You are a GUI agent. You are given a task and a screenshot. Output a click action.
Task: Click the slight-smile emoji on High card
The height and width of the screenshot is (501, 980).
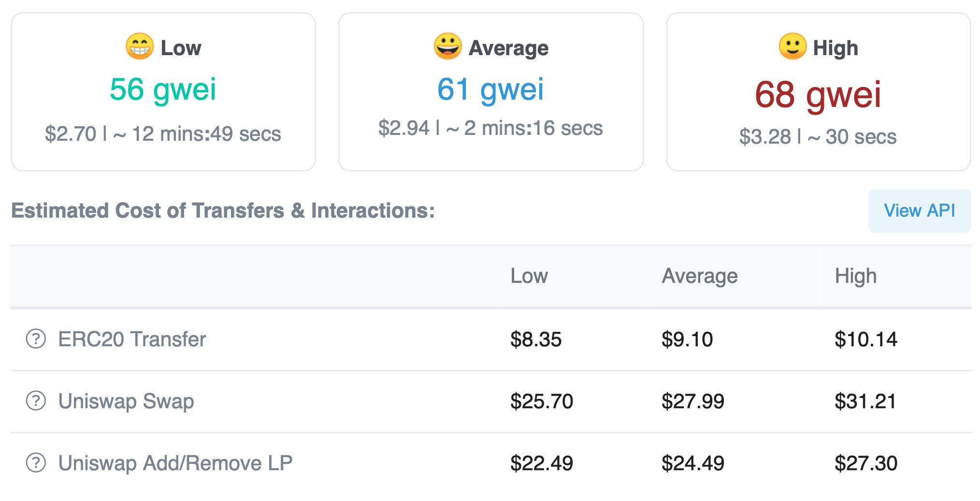(x=793, y=46)
